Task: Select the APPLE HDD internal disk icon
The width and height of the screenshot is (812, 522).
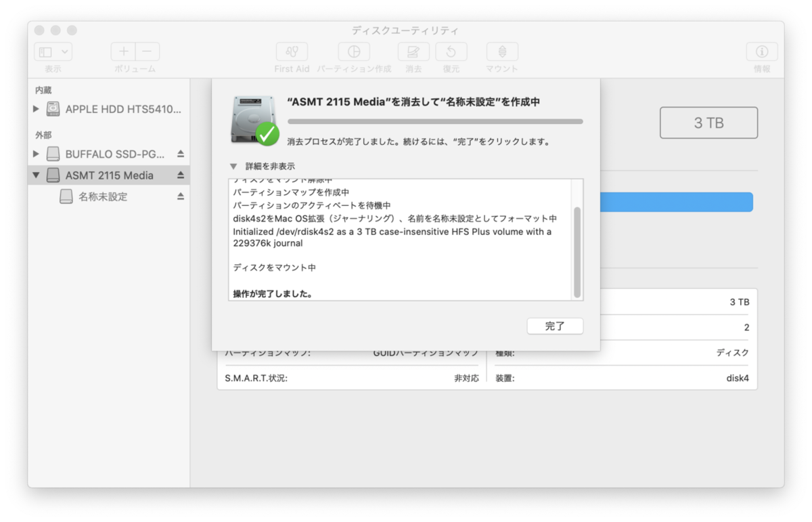Action: [x=53, y=108]
